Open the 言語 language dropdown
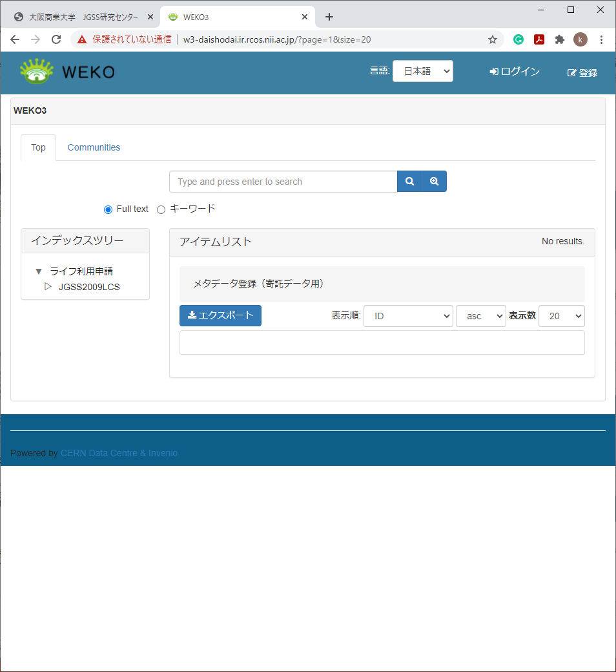The width and height of the screenshot is (616, 672). (422, 72)
